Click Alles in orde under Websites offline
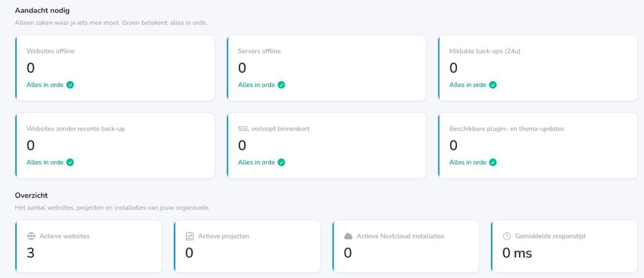 45,85
